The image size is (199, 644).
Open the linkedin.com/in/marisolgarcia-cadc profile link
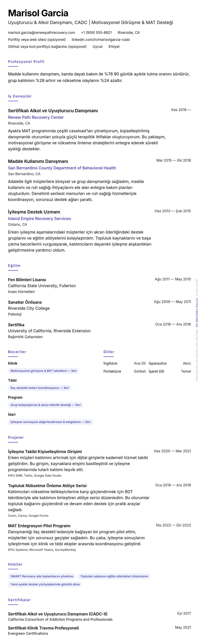(101, 39)
